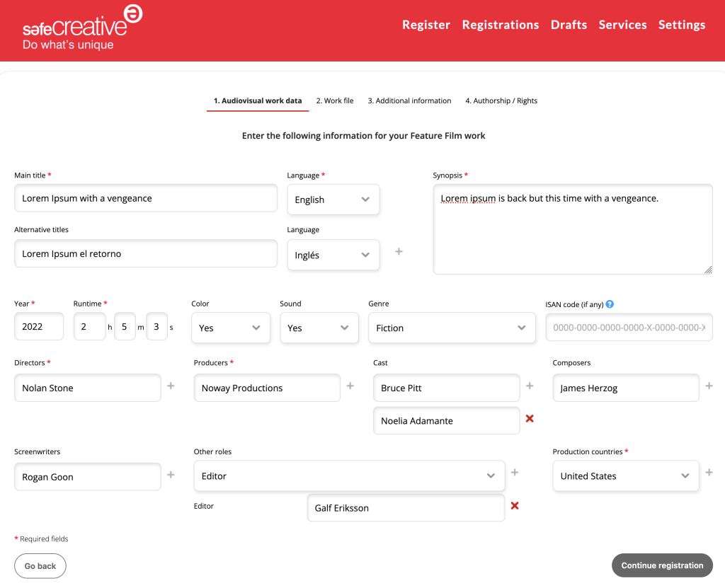Image resolution: width=725 pixels, height=588 pixels.
Task: Add another screenwriter
Action: pyautogui.click(x=170, y=475)
